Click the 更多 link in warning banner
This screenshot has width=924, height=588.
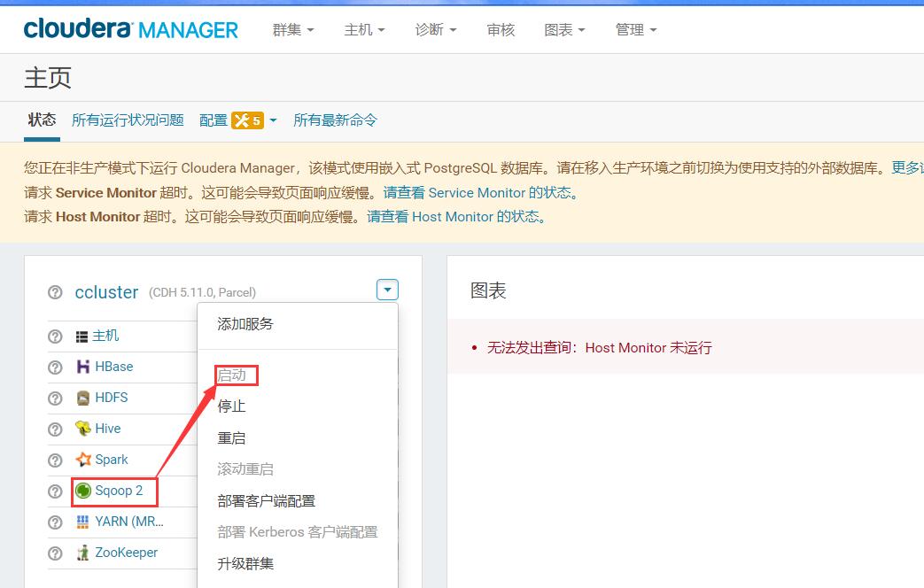907,168
